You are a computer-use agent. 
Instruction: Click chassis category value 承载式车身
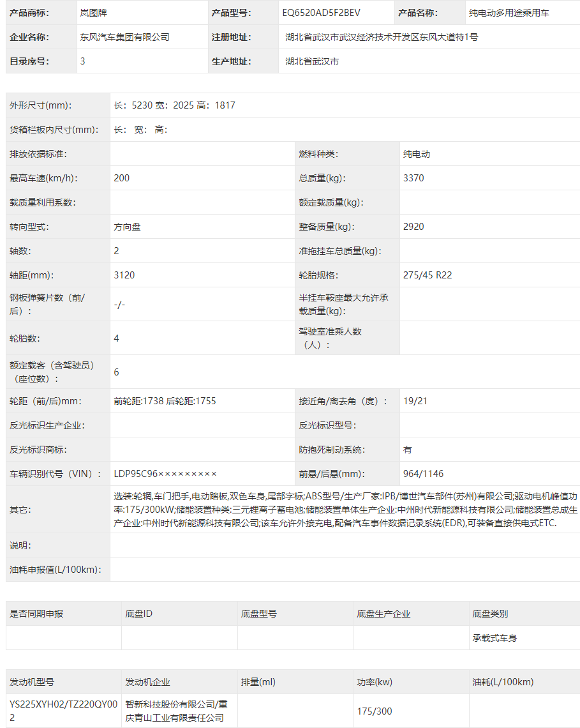(494, 639)
